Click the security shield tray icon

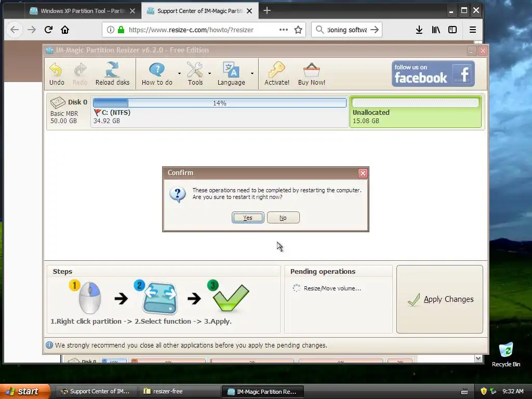tap(484, 391)
